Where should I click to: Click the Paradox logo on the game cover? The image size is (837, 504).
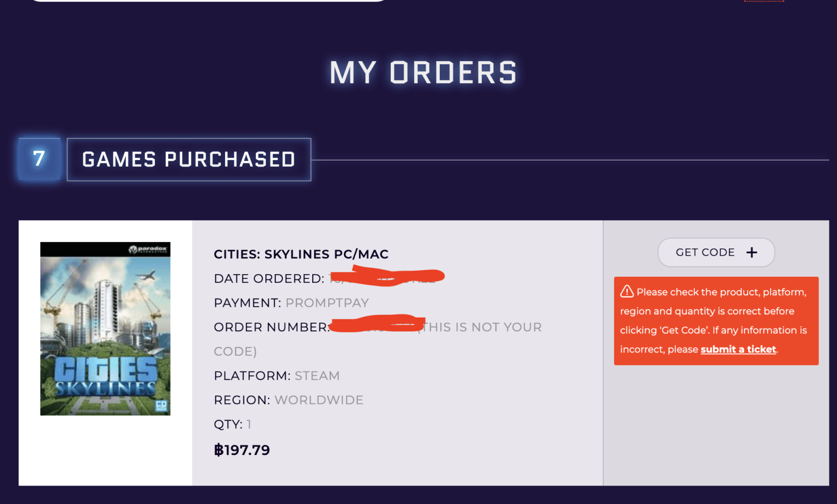coord(148,250)
